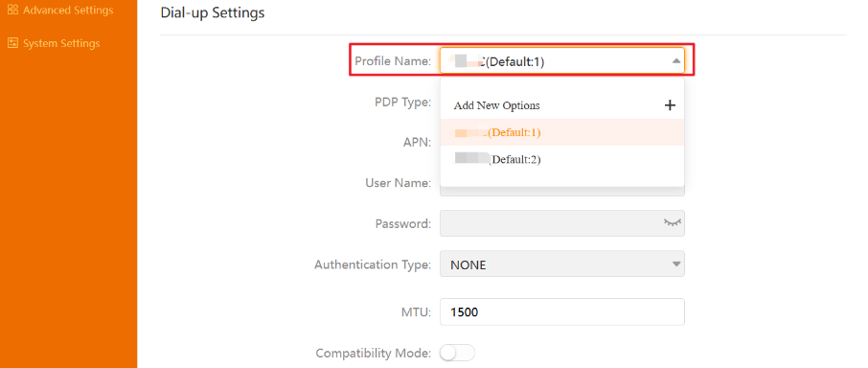Click the PDP Type label
Image resolution: width=868 pixels, height=368 pixels.
pos(403,102)
